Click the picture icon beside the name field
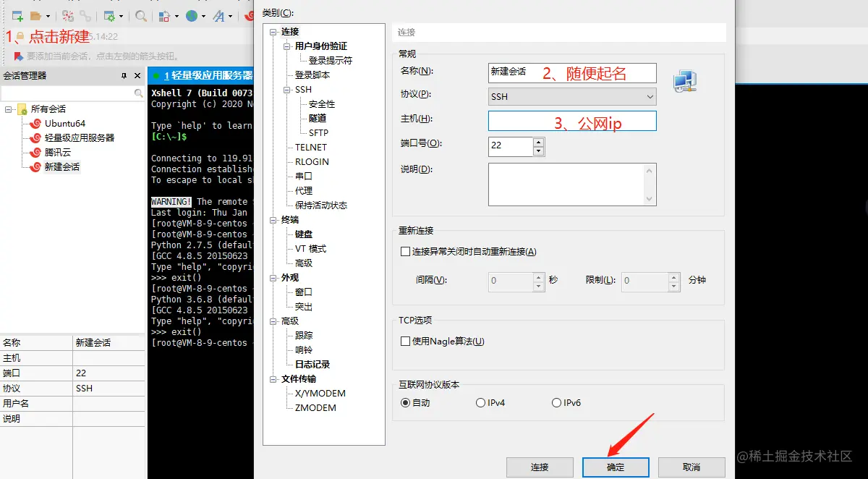The height and width of the screenshot is (479, 868). [684, 82]
